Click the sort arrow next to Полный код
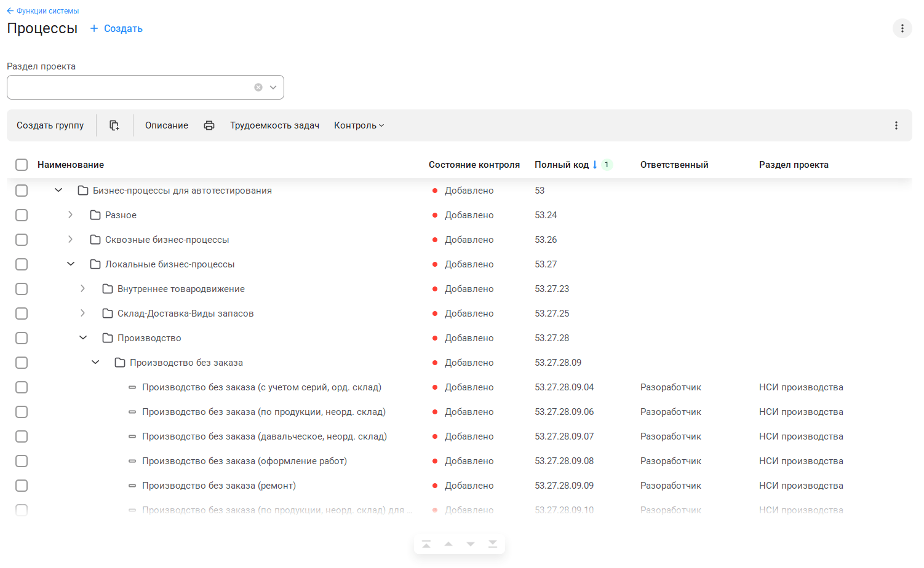Screen dimensions: 924x568 (x=595, y=165)
